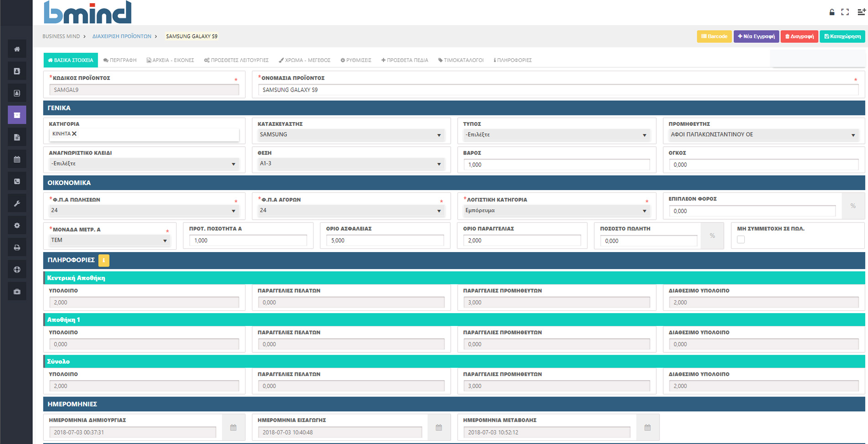Image resolution: width=868 pixels, height=444 pixels.
Task: Click percent button next to ΠΟΣΟΣΤΟ ΠΩΛΗΤΗ
Action: click(x=712, y=236)
